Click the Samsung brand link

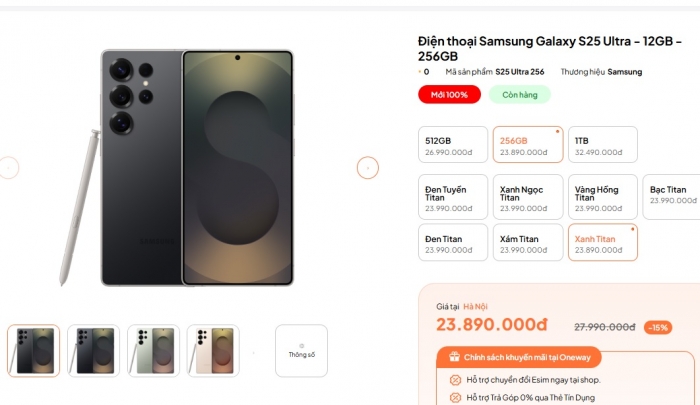(x=625, y=72)
